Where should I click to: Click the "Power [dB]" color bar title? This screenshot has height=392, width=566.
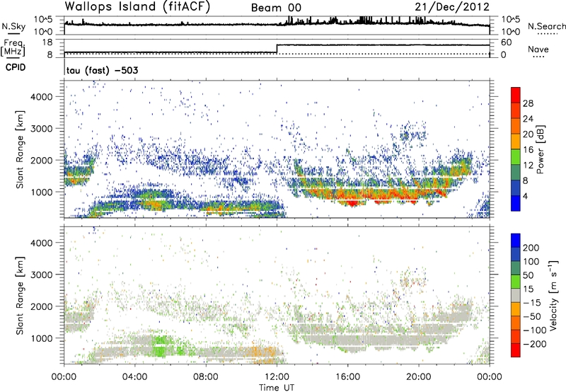pos(541,149)
